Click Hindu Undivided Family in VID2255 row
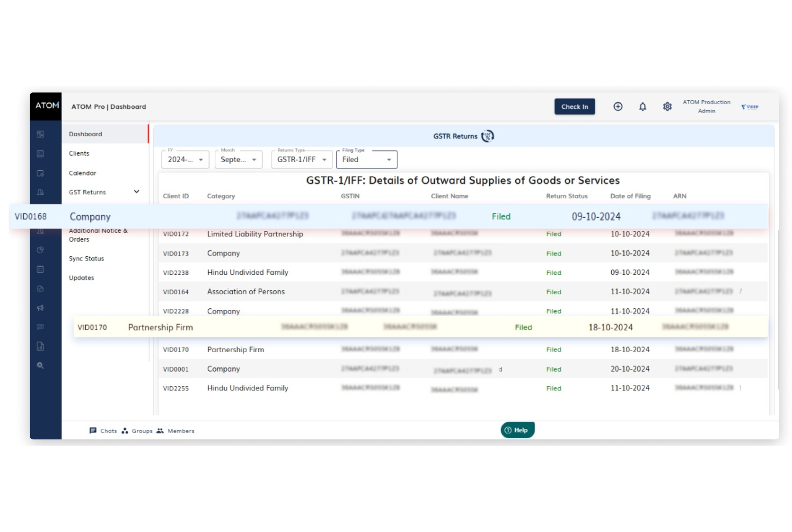Viewport: 792px width, 532px height. pyautogui.click(x=247, y=388)
